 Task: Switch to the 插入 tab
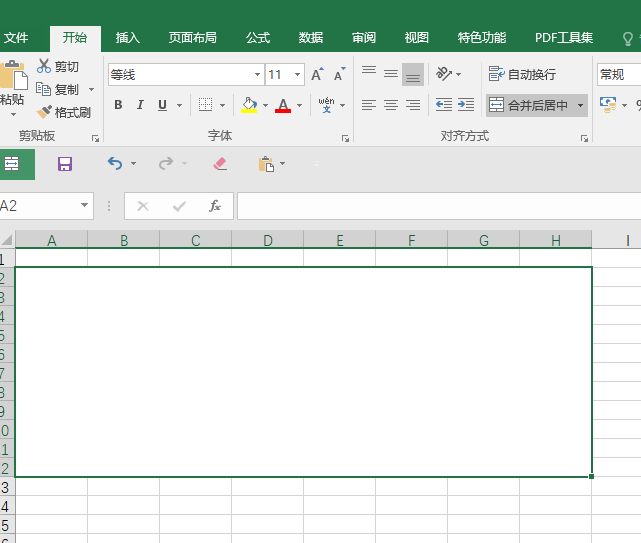click(128, 38)
